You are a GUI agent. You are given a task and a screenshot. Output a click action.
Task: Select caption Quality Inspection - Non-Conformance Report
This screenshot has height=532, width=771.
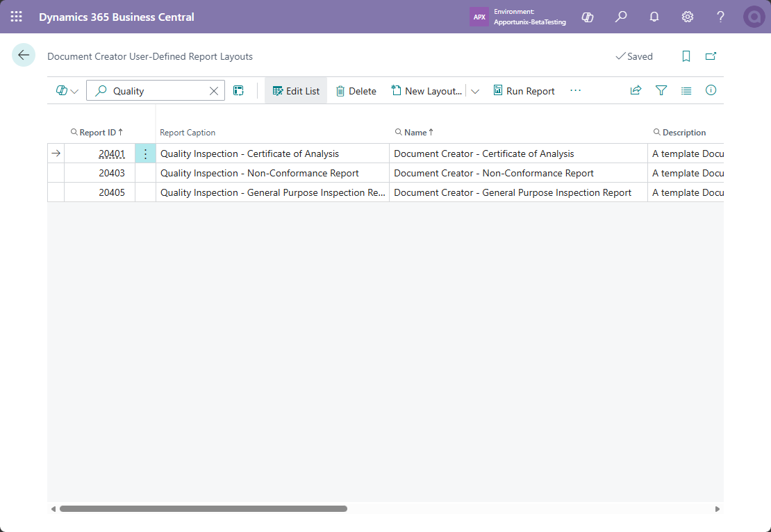[272, 173]
